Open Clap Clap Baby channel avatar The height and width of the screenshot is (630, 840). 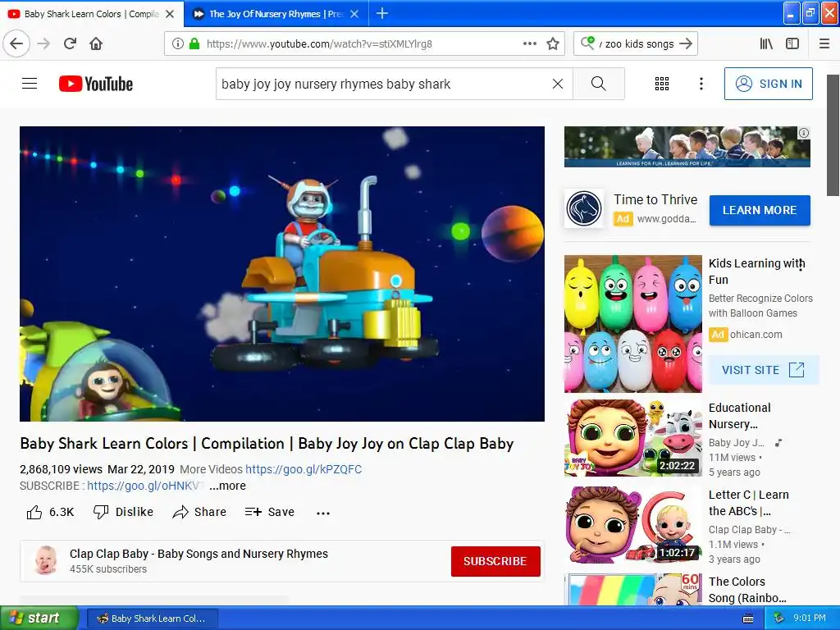(x=46, y=560)
